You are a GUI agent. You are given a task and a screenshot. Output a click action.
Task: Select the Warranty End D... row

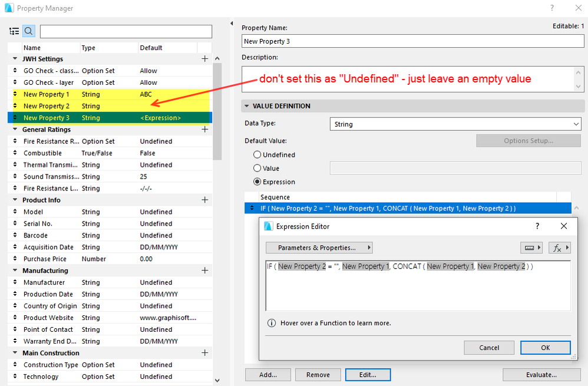[x=110, y=341]
